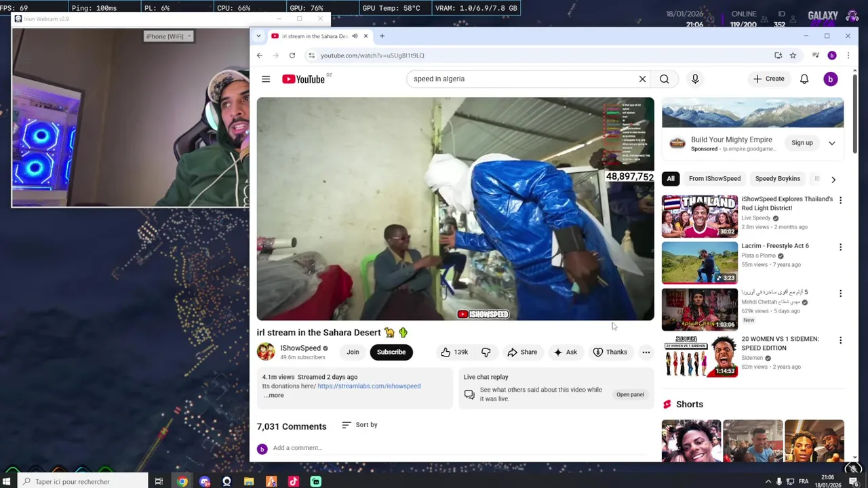
Task: Click the Chrome profile avatar in toolbar
Action: click(832, 56)
